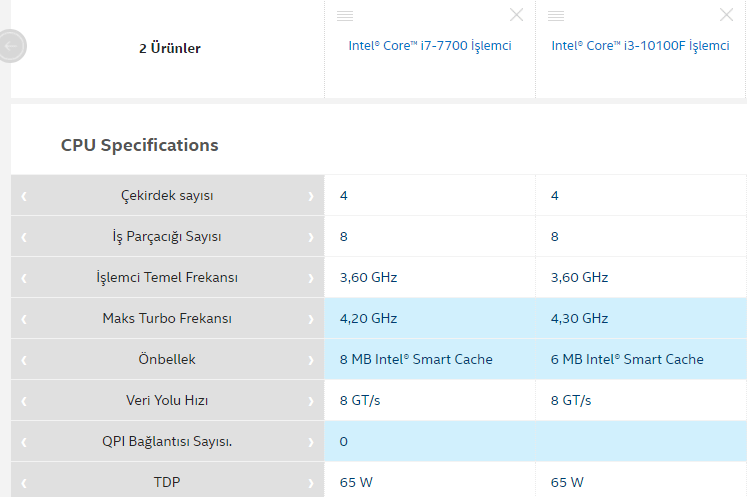Select the Çekirdek sayısı row label
The width and height of the screenshot is (747, 497).
167,195
